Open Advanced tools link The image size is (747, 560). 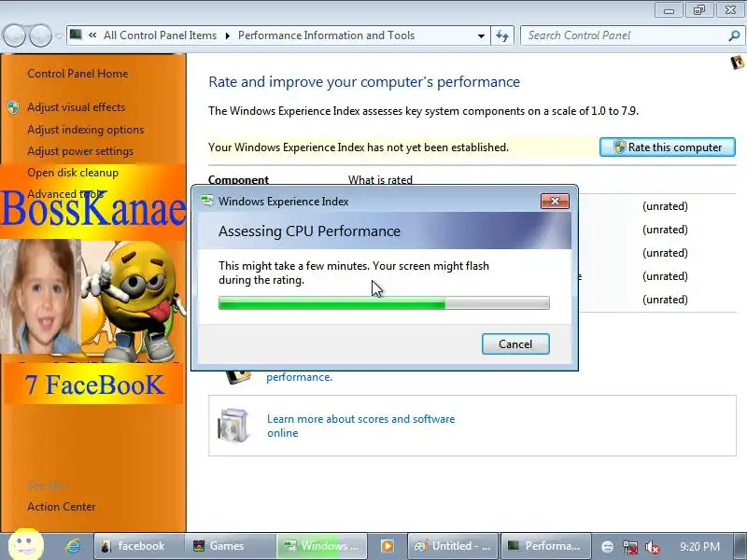pyautogui.click(x=65, y=194)
